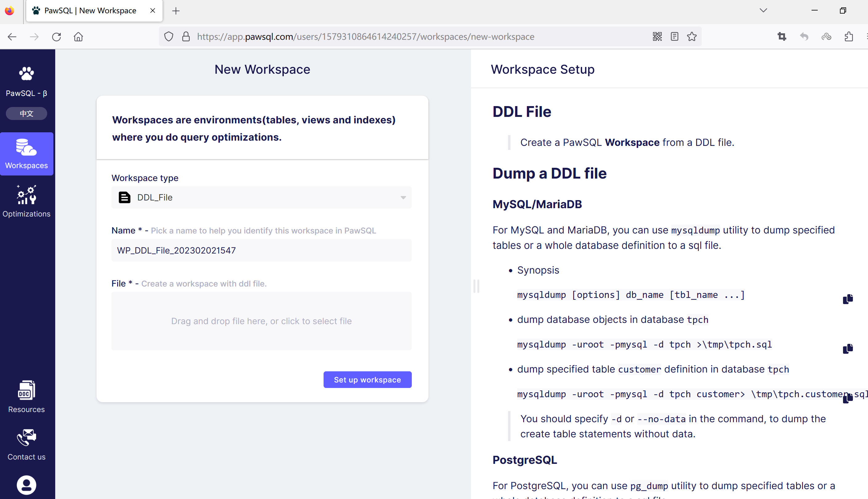868x499 pixels.
Task: Copy the mysqldump synopsis command
Action: (847, 299)
